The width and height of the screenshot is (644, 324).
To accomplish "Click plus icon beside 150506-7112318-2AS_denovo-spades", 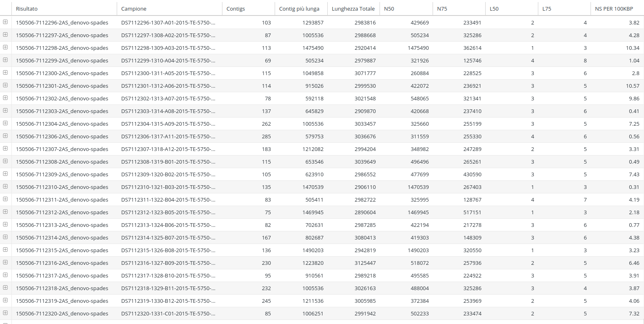I will point(5,288).
